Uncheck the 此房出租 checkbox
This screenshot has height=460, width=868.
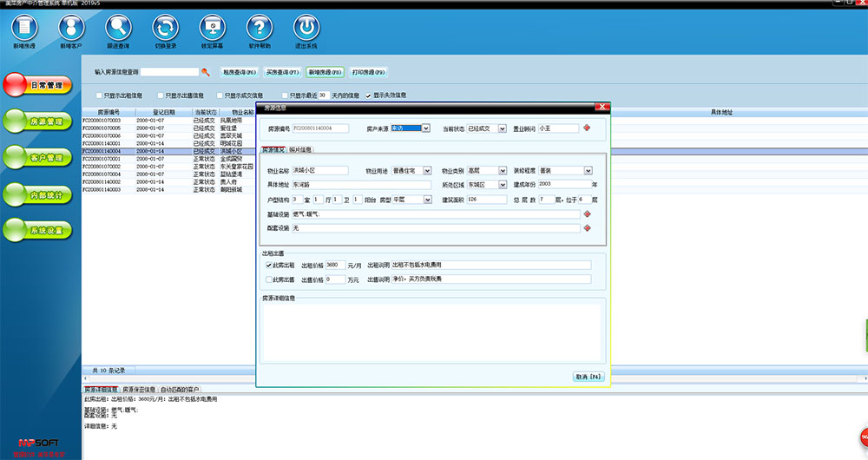pyautogui.click(x=268, y=264)
